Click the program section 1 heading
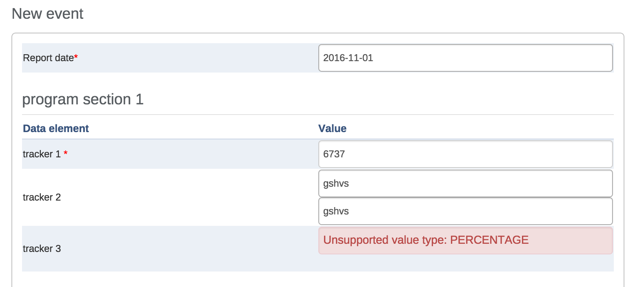Screen dimensions: 644x287 83,99
